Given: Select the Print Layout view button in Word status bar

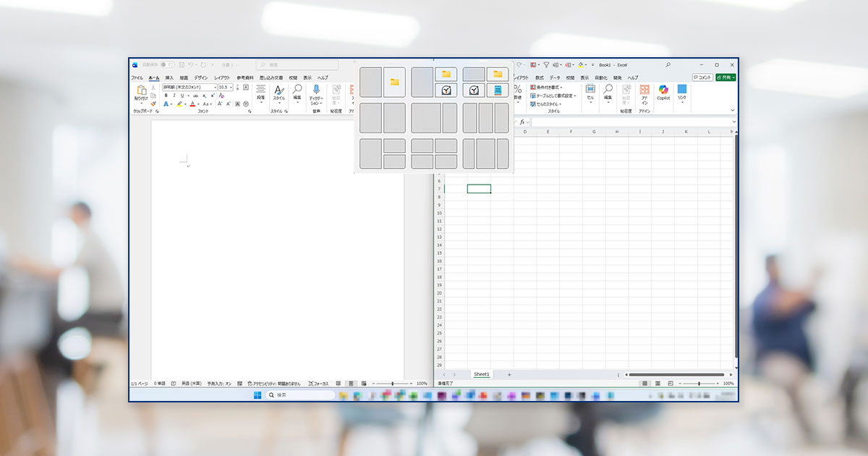Looking at the screenshot, I should click(x=351, y=383).
